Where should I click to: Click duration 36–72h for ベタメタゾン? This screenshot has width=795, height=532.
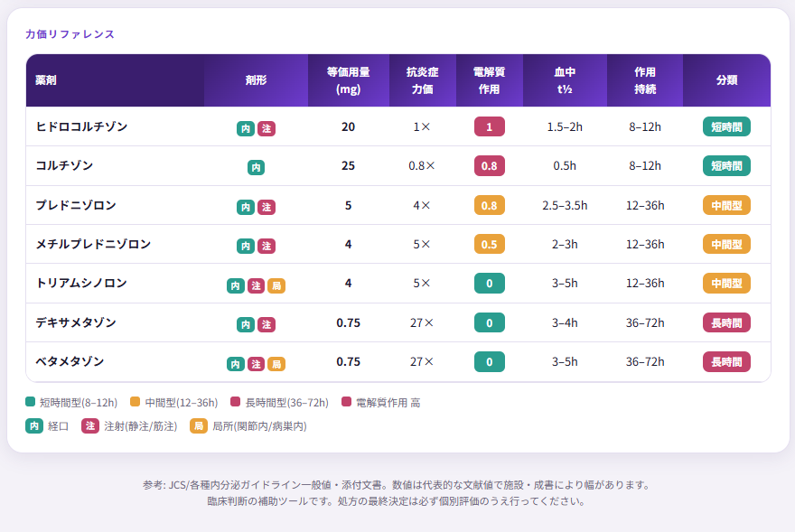(x=645, y=361)
